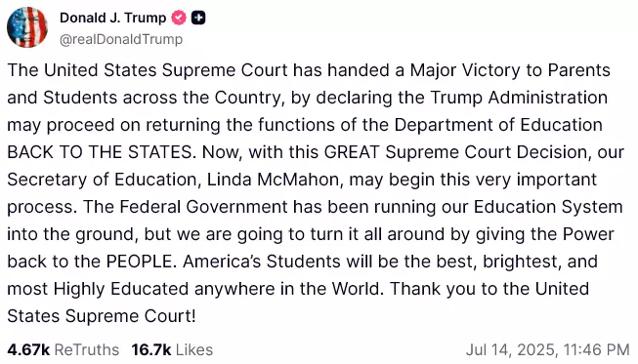Click the phrase Federal Government
Screen dimensions: 638x364
click(x=203, y=207)
